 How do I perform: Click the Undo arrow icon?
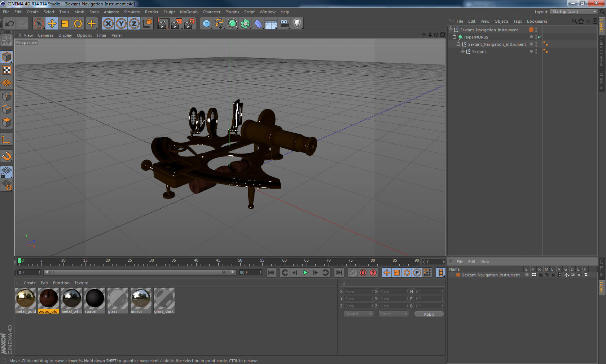[9, 24]
